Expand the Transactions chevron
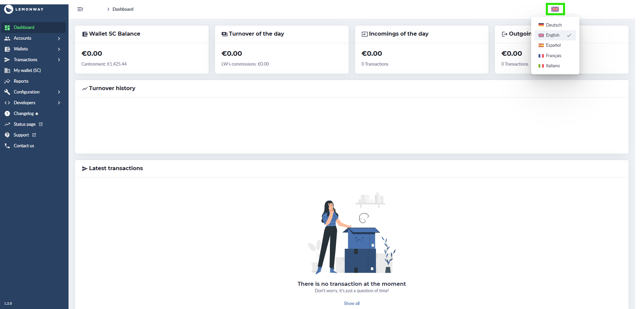Image resolution: width=644 pixels, height=309 pixels. (59, 60)
